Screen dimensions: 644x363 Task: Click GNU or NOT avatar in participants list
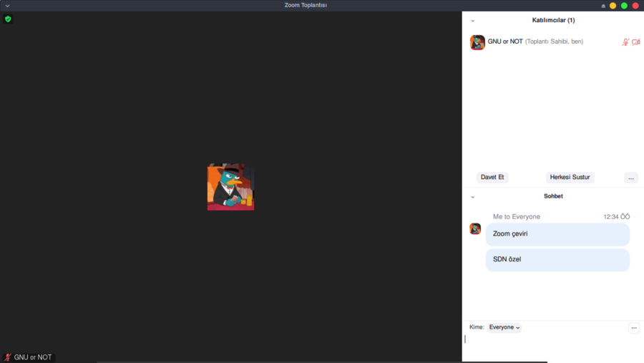click(x=477, y=42)
